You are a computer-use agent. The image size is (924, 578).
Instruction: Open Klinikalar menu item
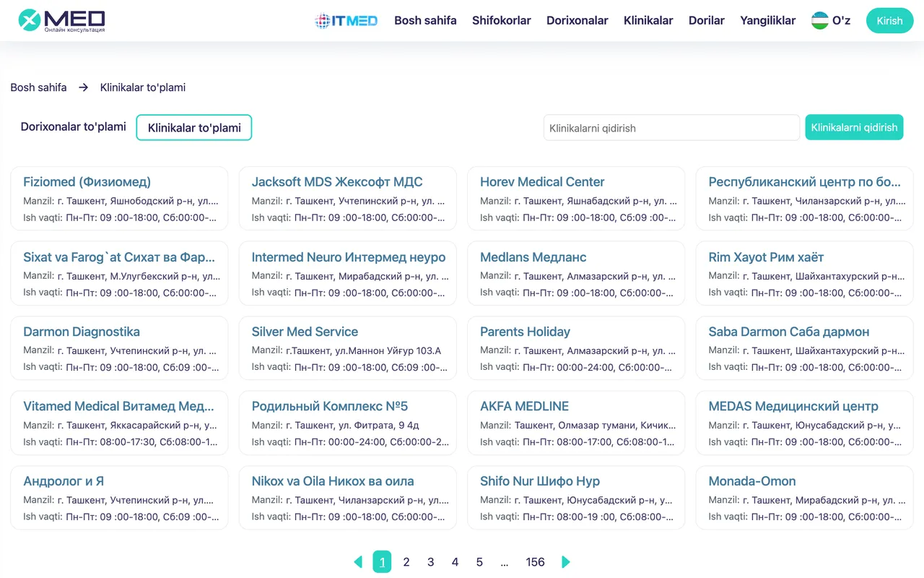(648, 20)
